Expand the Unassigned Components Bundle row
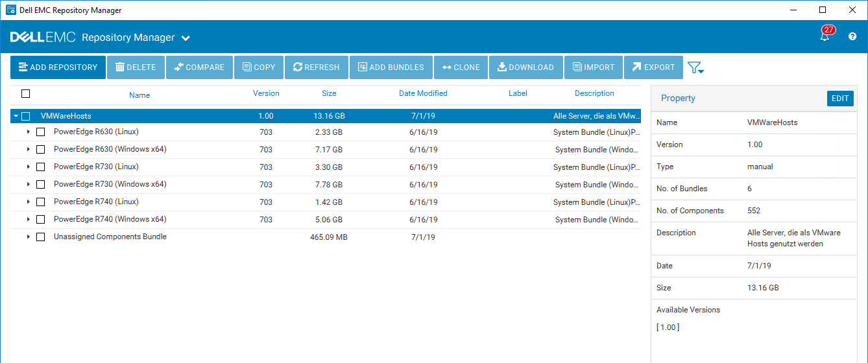The width and height of the screenshot is (868, 363). (29, 237)
